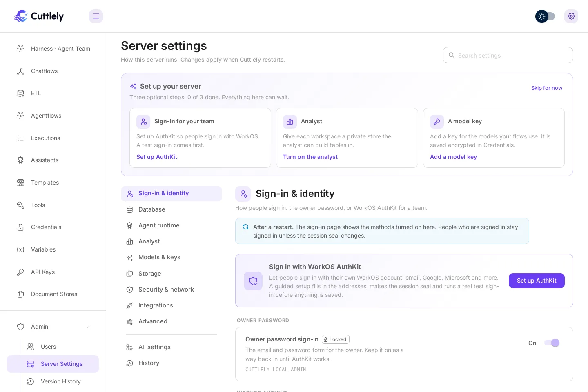Click the Admin shield icon

coord(20,327)
